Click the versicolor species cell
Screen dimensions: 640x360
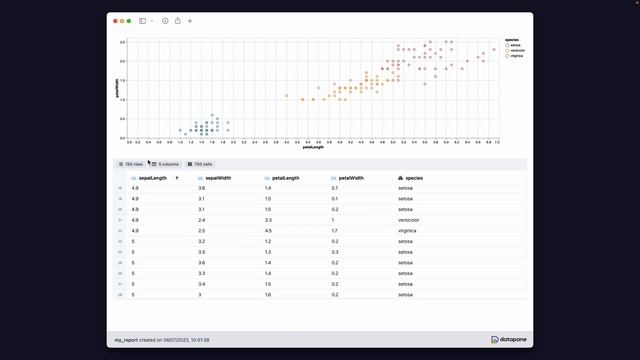pyautogui.click(x=409, y=220)
